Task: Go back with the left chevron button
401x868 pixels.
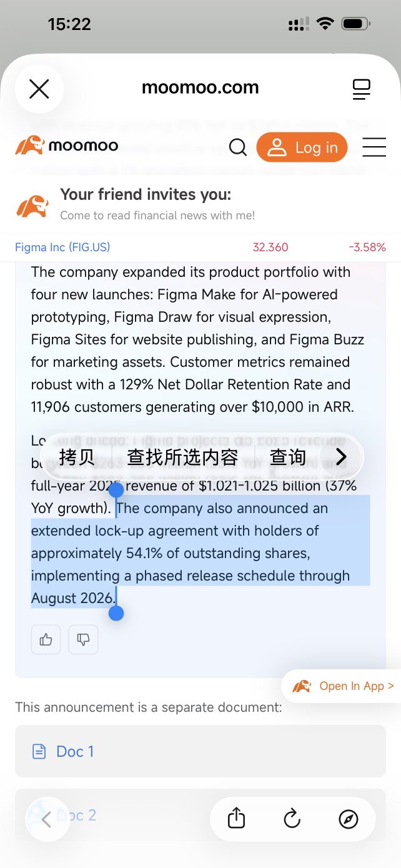Action: tap(46, 819)
